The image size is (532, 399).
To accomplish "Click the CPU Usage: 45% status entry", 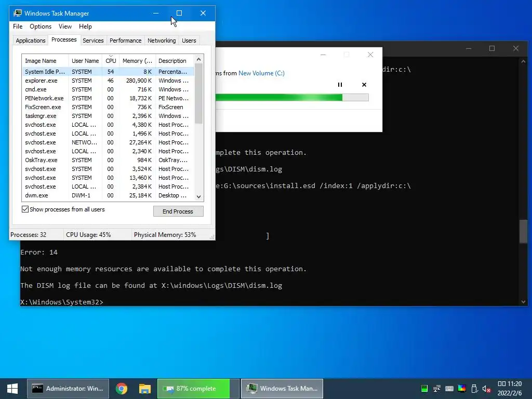I will pos(88,235).
